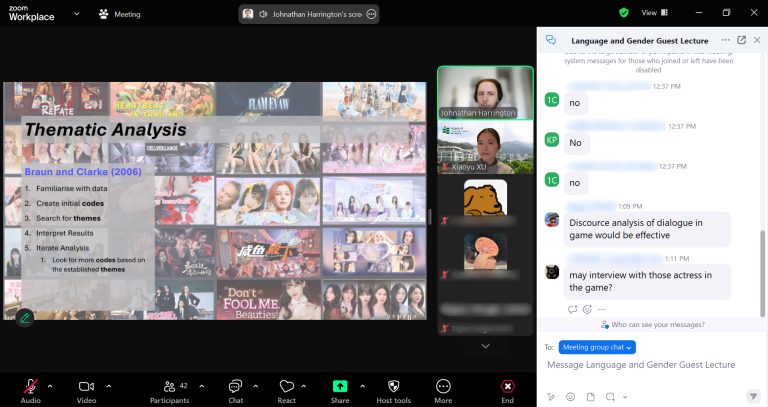
Task: Click the 'Discourse analysis of dialogue' message
Action: pyautogui.click(x=647, y=229)
